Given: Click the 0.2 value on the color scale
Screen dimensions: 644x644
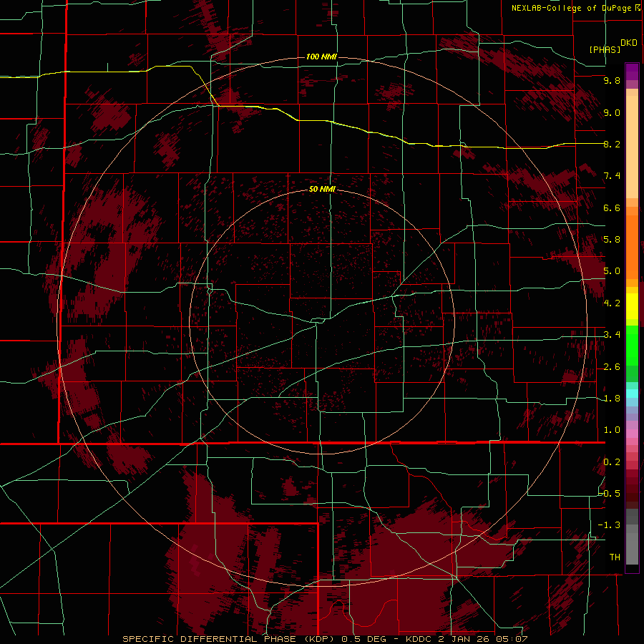Looking at the screenshot, I should tap(612, 462).
